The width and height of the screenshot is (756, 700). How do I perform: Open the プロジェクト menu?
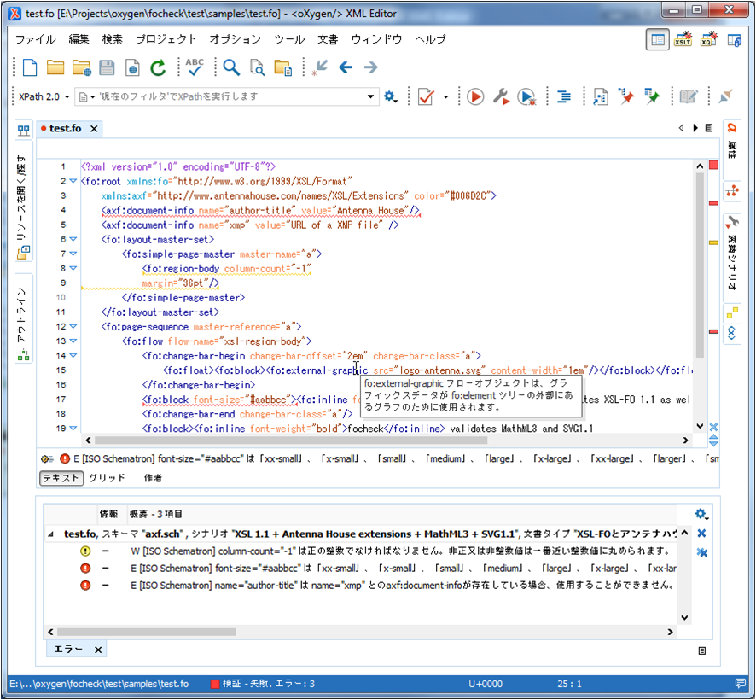click(x=166, y=39)
